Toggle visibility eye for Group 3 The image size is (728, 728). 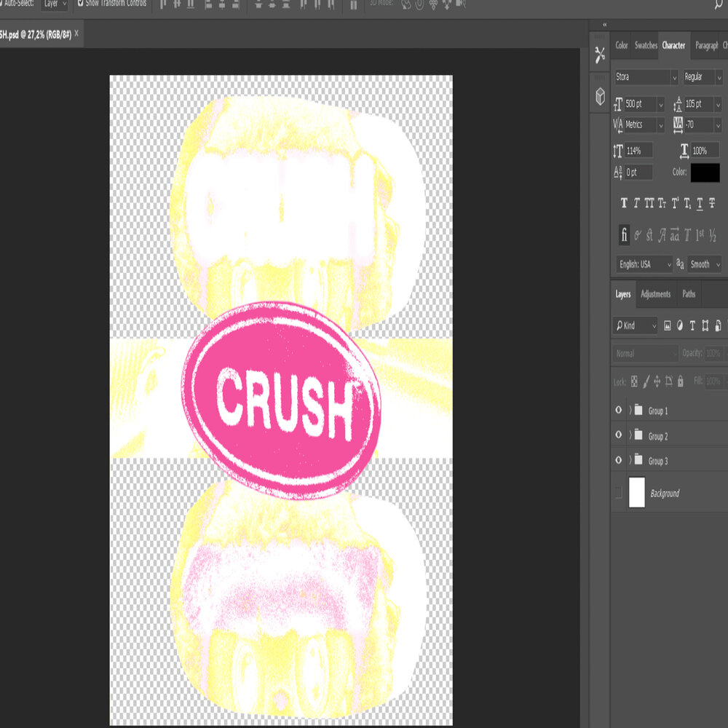pos(619,460)
